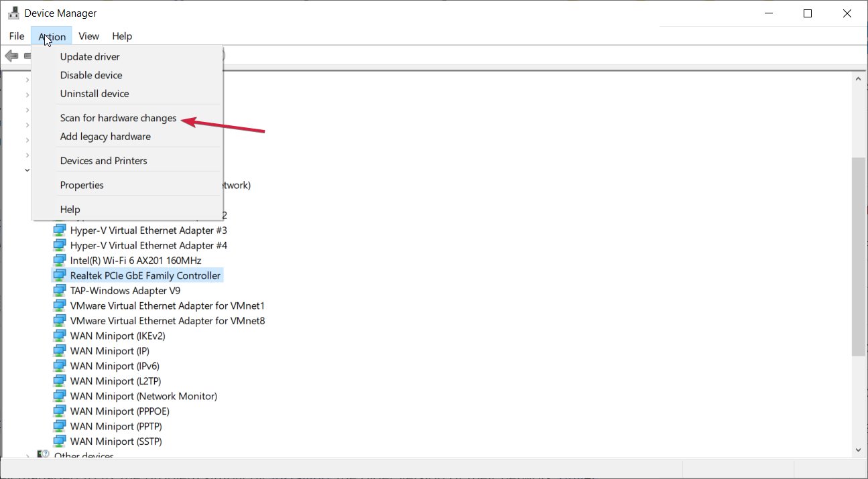
Task: Click icon of Realtek PCIe GbE Family Controller
Action: coord(60,275)
